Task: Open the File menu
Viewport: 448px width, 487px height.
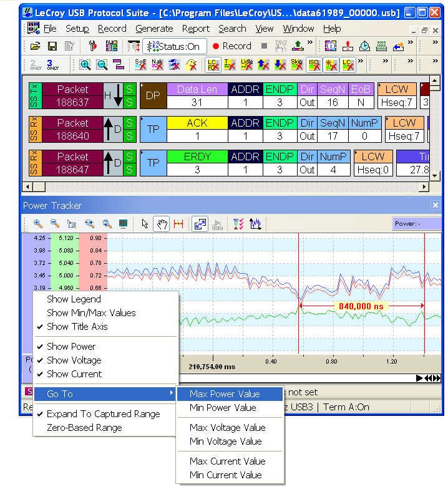Action: coord(50,29)
